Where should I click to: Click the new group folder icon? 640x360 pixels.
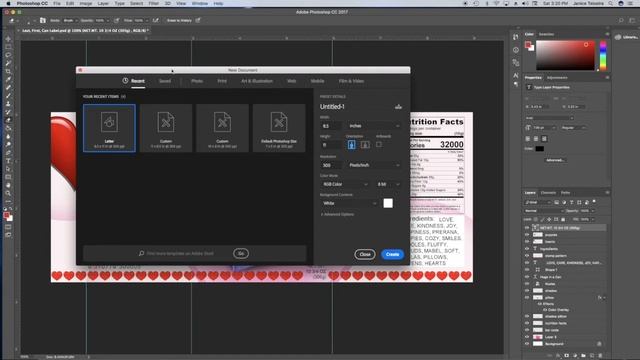pos(583,356)
